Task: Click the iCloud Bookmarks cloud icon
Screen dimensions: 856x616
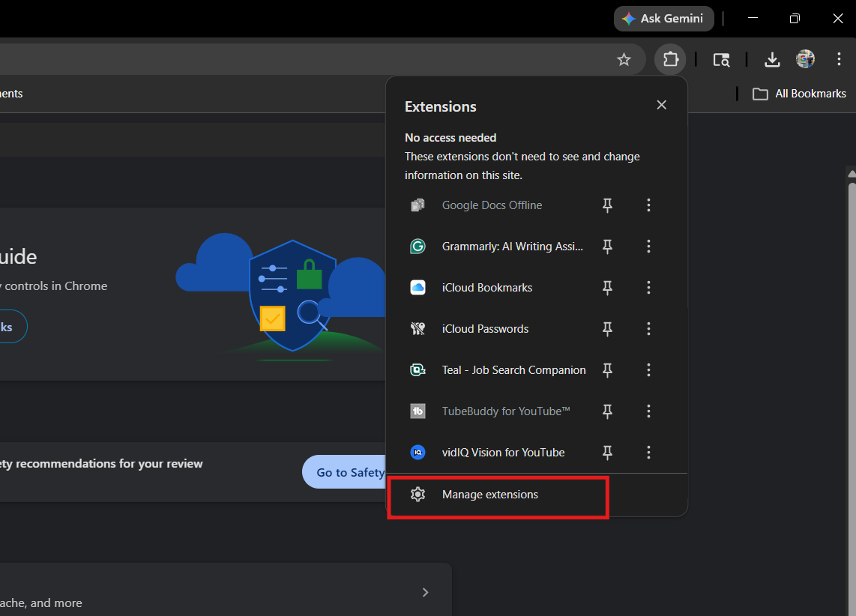Action: [418, 288]
